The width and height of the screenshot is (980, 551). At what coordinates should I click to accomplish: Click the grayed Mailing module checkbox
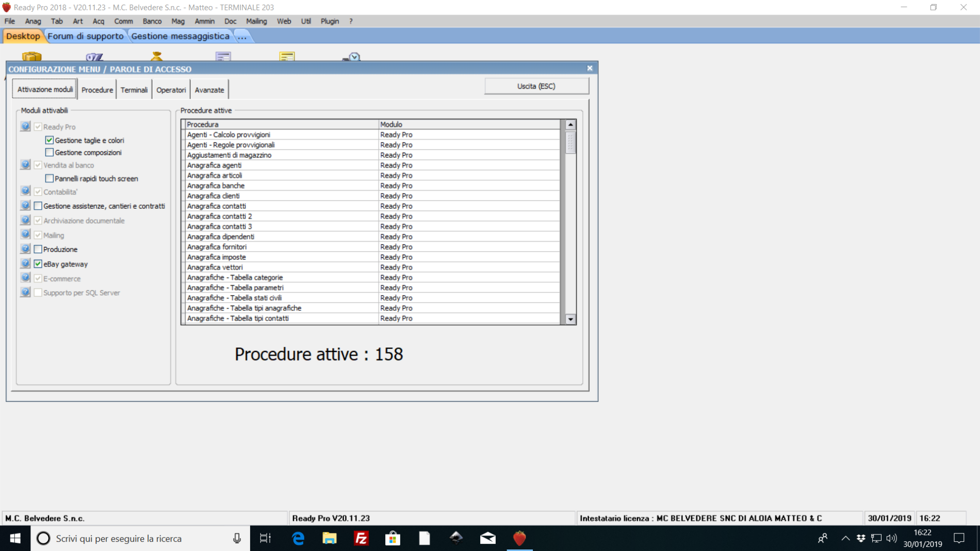(38, 235)
